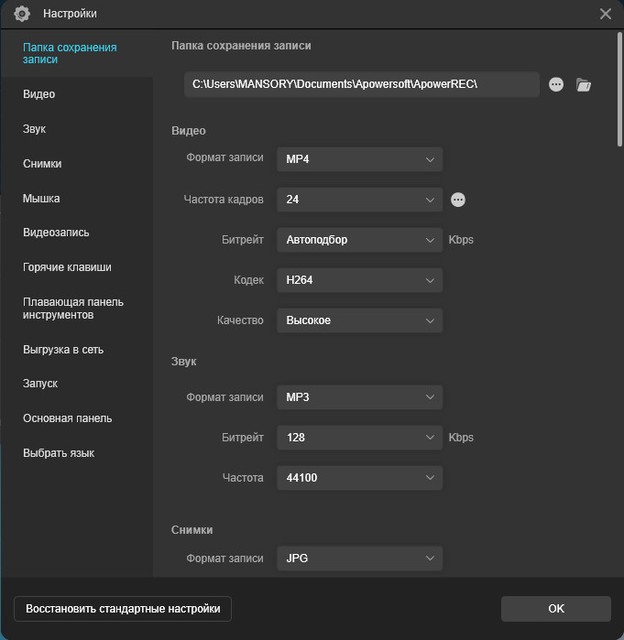
Task: Open the save folder via folder icon
Action: [584, 85]
